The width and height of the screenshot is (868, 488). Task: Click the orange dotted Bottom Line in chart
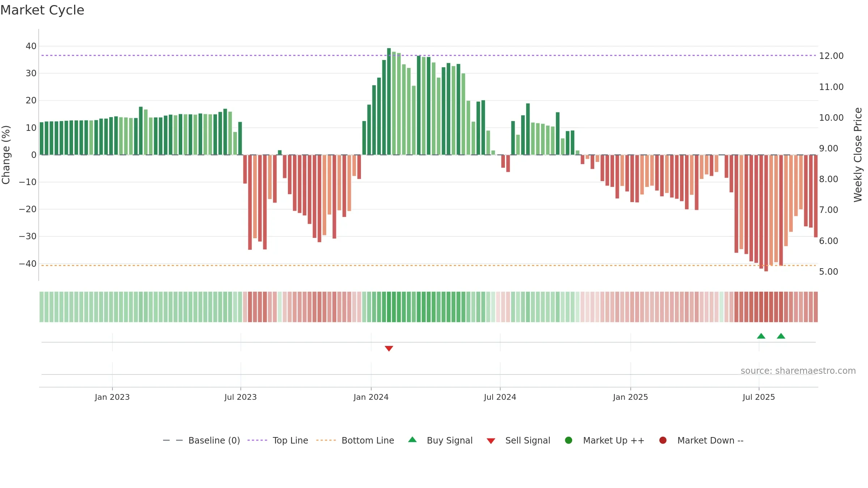(429, 265)
